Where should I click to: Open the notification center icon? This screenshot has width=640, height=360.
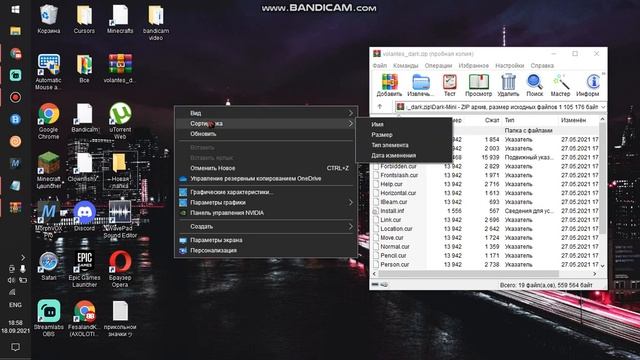click(16, 347)
